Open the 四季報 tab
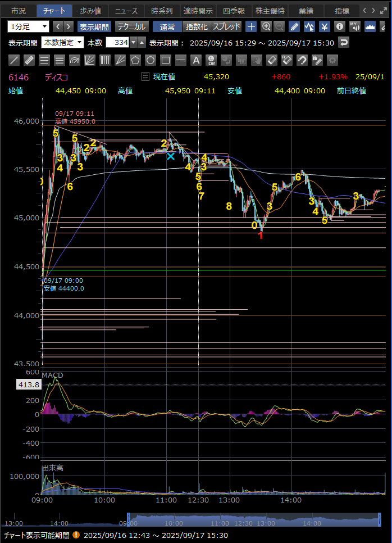 234,11
